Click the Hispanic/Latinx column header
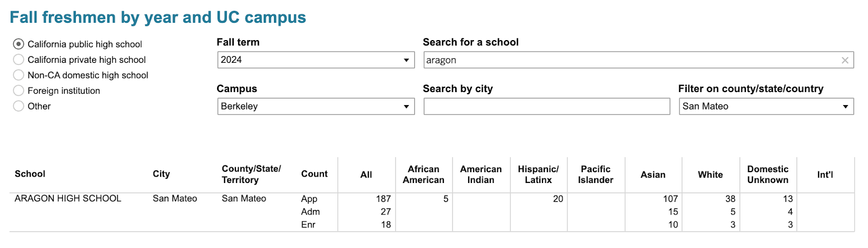 click(538, 174)
